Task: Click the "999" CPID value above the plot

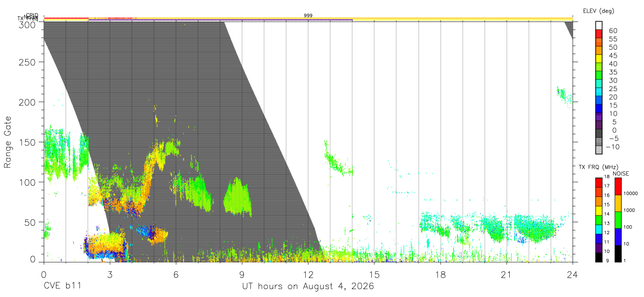Action: tap(308, 16)
